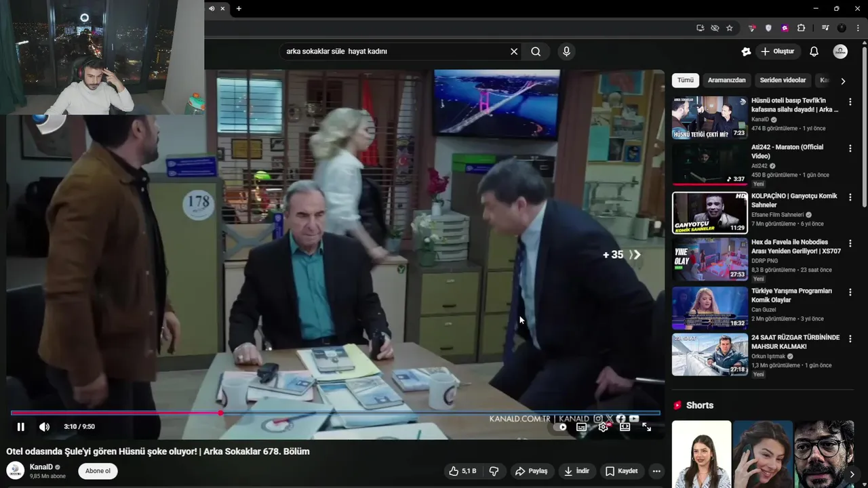This screenshot has width=868, height=488.
Task: Open the KanalD channel name
Action: point(41,467)
